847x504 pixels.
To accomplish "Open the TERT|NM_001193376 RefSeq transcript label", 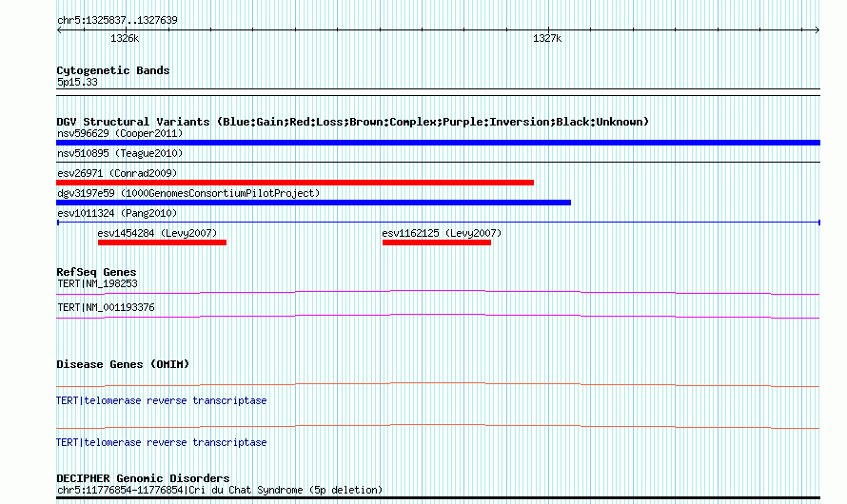I will click(x=106, y=307).
